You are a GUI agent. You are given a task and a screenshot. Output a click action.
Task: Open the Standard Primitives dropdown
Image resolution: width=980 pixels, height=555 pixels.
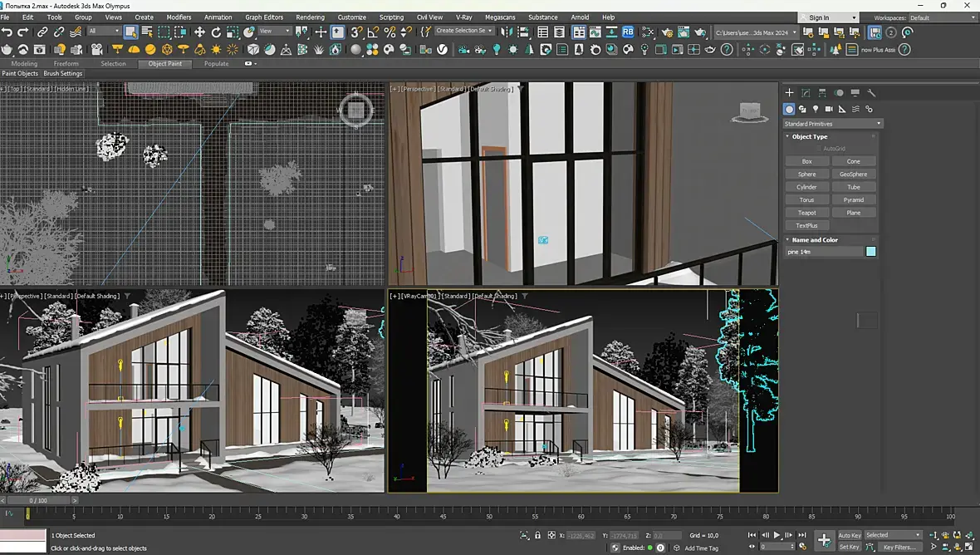click(x=832, y=124)
